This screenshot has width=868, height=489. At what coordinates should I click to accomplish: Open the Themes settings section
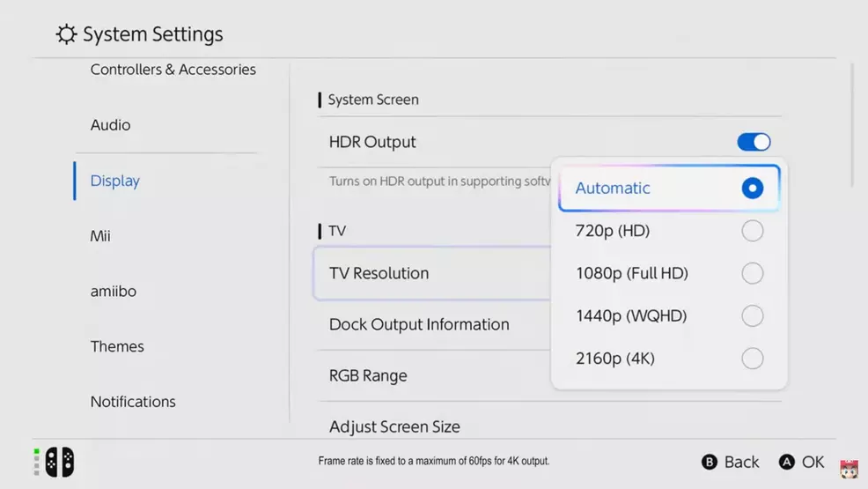pos(116,346)
